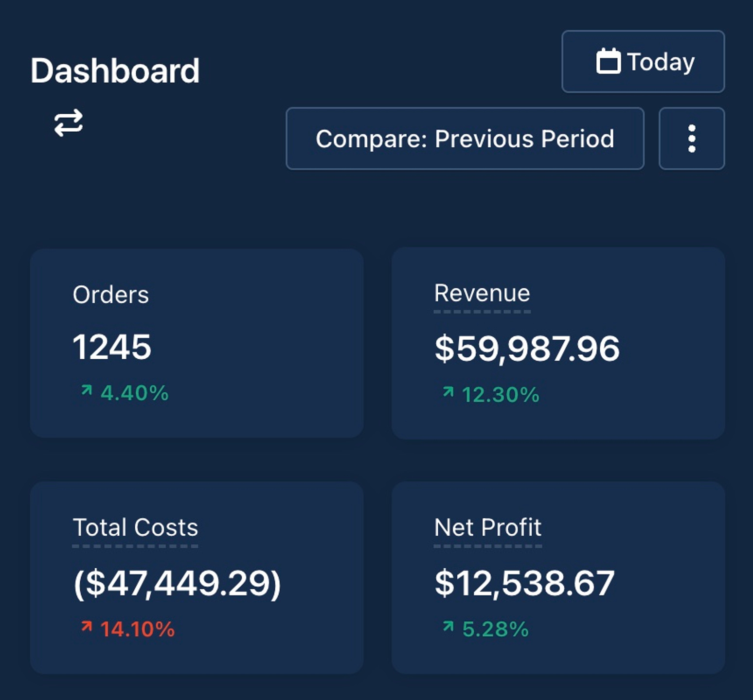Click the Dashboard heading

(x=115, y=71)
